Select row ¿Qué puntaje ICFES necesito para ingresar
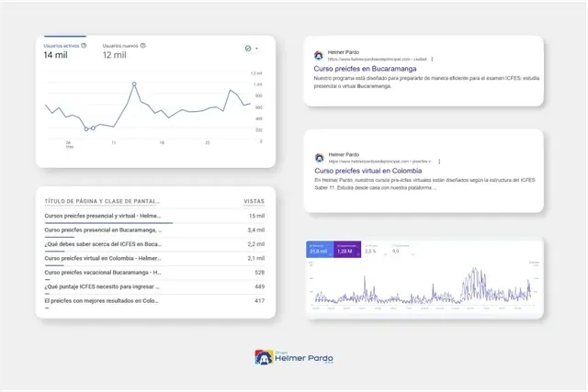The height and width of the screenshot is (392, 588). point(154,287)
